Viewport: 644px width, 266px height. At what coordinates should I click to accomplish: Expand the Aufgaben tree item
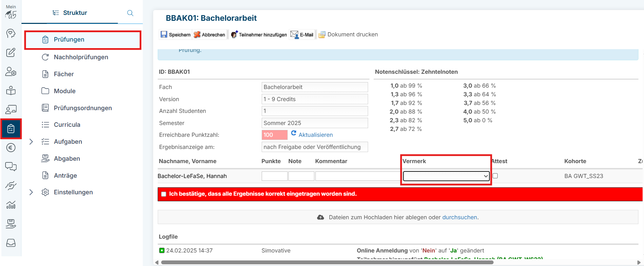tap(31, 142)
